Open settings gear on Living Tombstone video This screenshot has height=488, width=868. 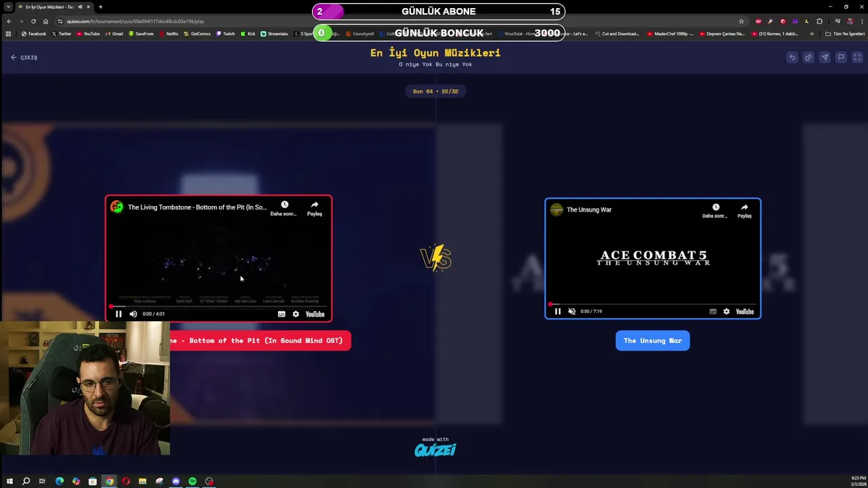[296, 314]
